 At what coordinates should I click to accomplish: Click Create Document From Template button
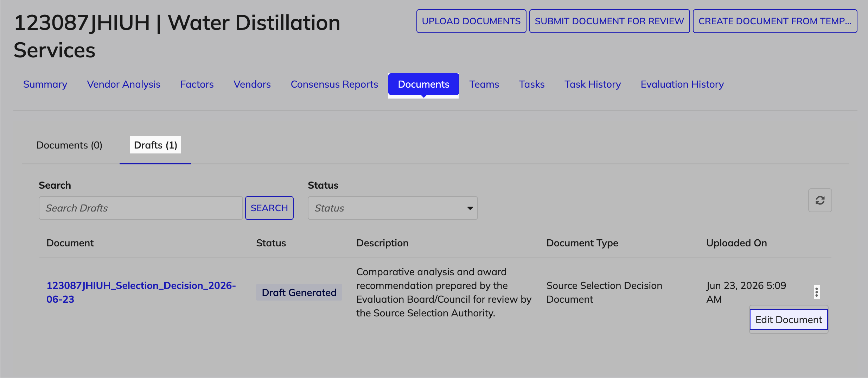coord(775,21)
